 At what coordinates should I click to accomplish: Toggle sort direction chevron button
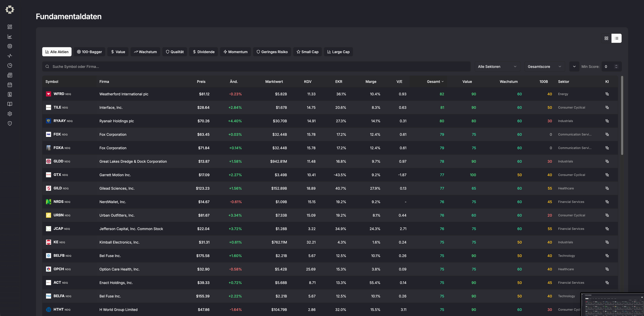point(574,67)
